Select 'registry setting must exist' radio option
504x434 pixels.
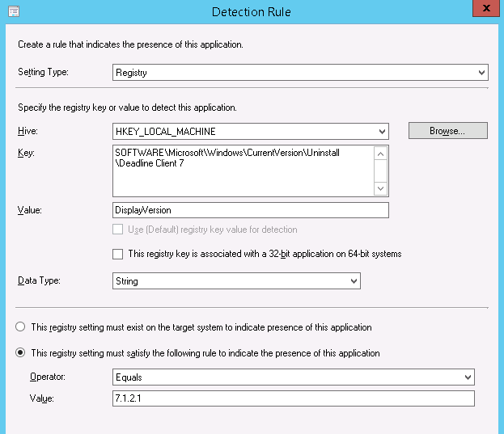tap(20, 327)
